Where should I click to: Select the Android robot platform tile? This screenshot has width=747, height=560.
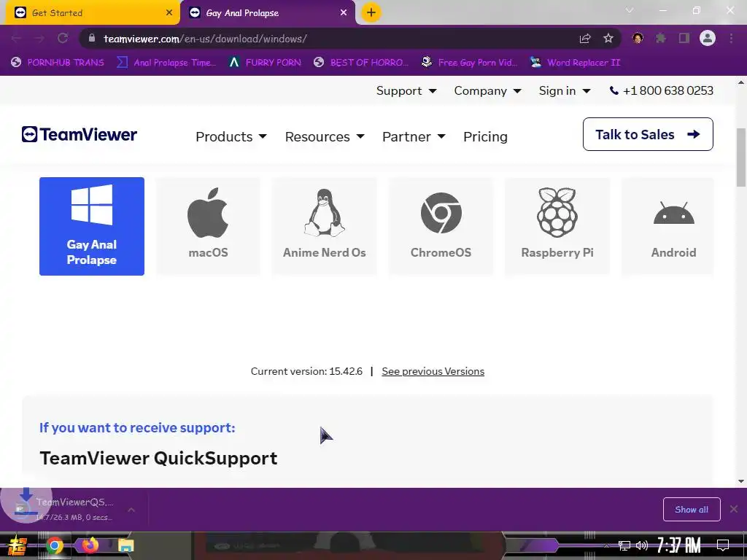click(668, 226)
